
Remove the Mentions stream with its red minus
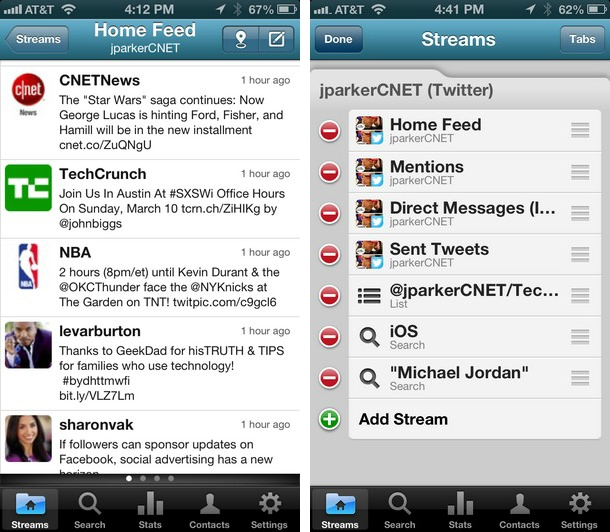point(330,172)
